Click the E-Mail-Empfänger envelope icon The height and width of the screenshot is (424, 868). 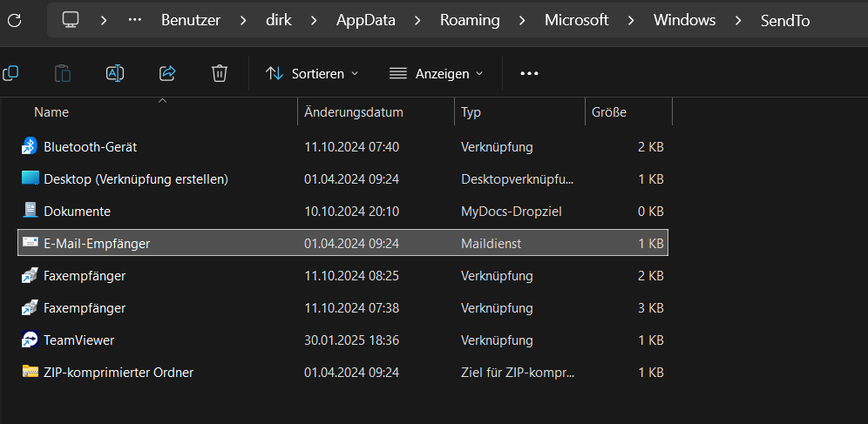point(30,243)
